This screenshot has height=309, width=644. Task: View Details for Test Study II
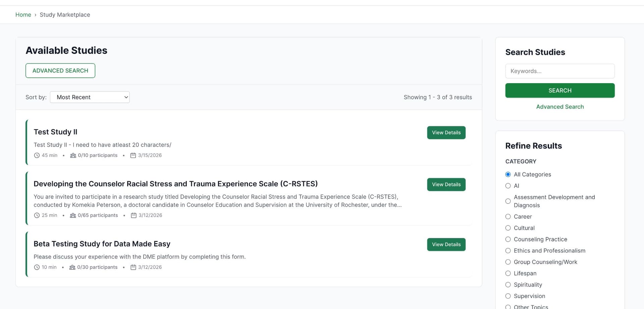[x=446, y=133]
